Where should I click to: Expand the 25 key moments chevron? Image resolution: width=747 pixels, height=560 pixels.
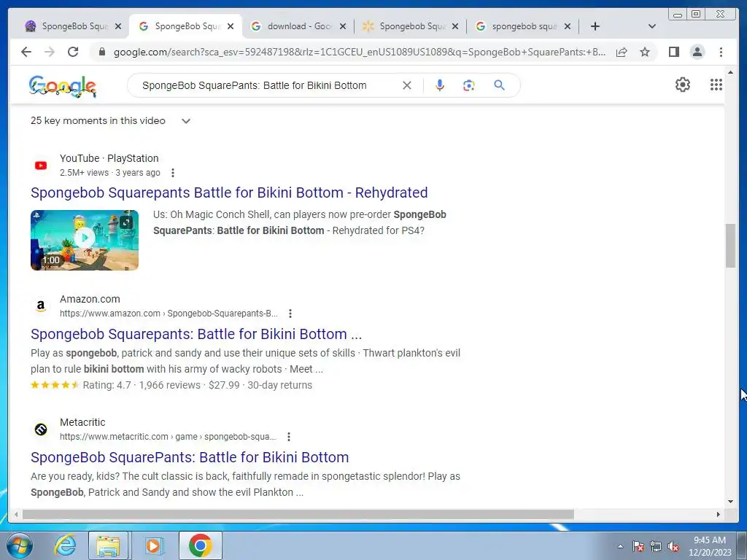(x=186, y=121)
